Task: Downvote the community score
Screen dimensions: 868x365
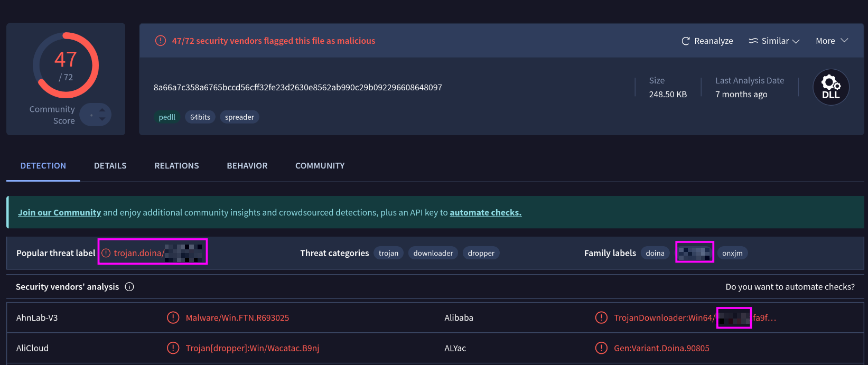Action: pyautogui.click(x=102, y=119)
